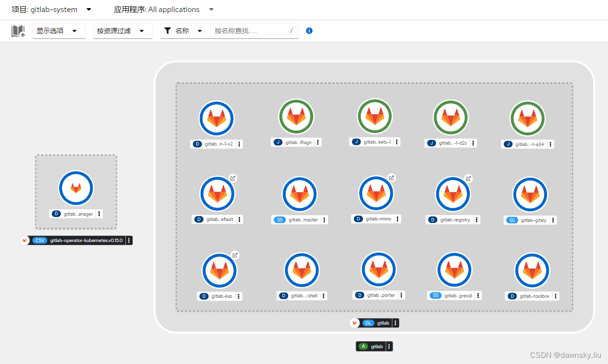The width and height of the screenshot is (608, 364).
Task: Click the gitlab-kas label text
Action: pos(222,296)
